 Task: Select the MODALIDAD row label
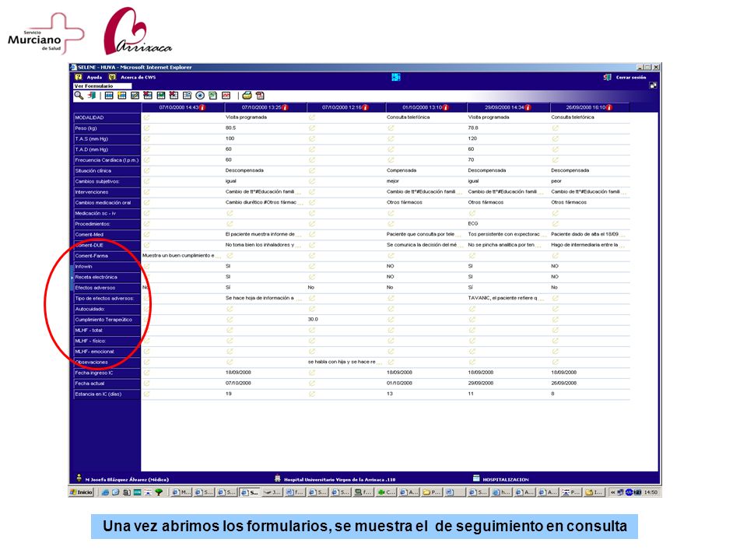(107, 117)
